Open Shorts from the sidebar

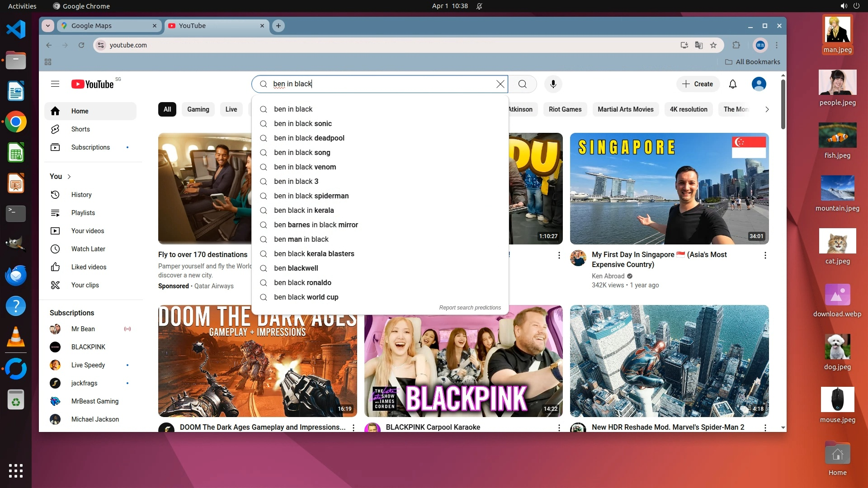(x=80, y=129)
